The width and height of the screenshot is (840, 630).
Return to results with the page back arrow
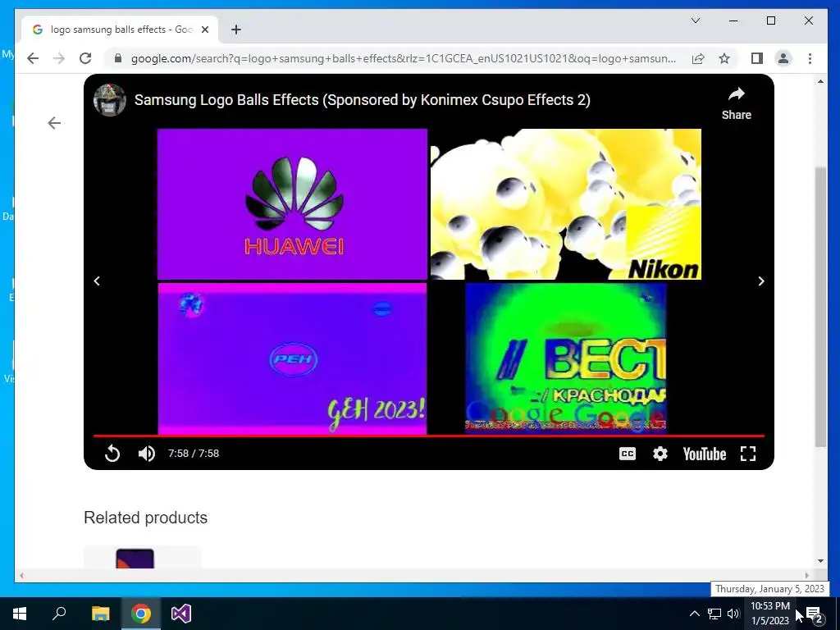point(54,123)
